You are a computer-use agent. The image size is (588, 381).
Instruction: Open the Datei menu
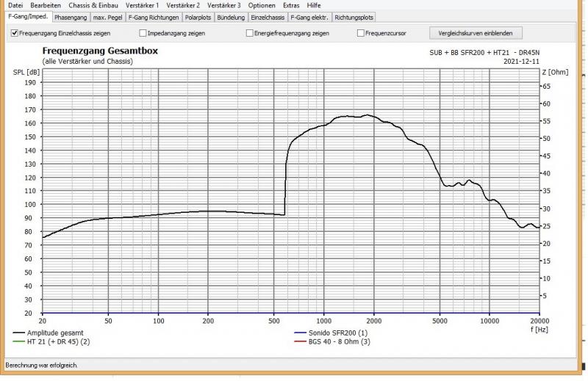pyautogui.click(x=15, y=5)
